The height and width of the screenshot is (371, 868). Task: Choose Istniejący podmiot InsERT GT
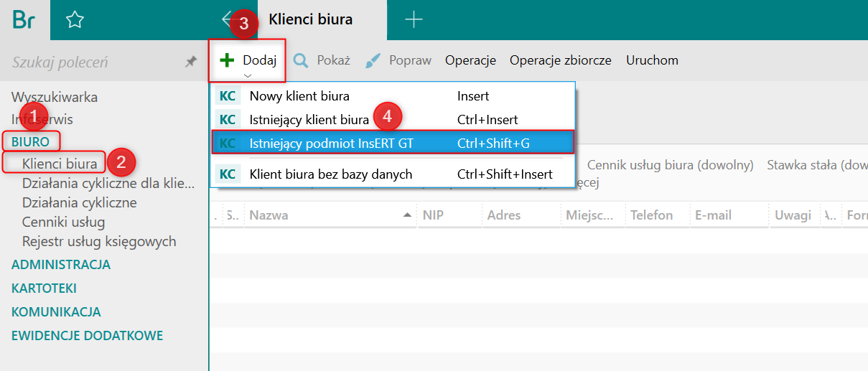pyautogui.click(x=331, y=143)
